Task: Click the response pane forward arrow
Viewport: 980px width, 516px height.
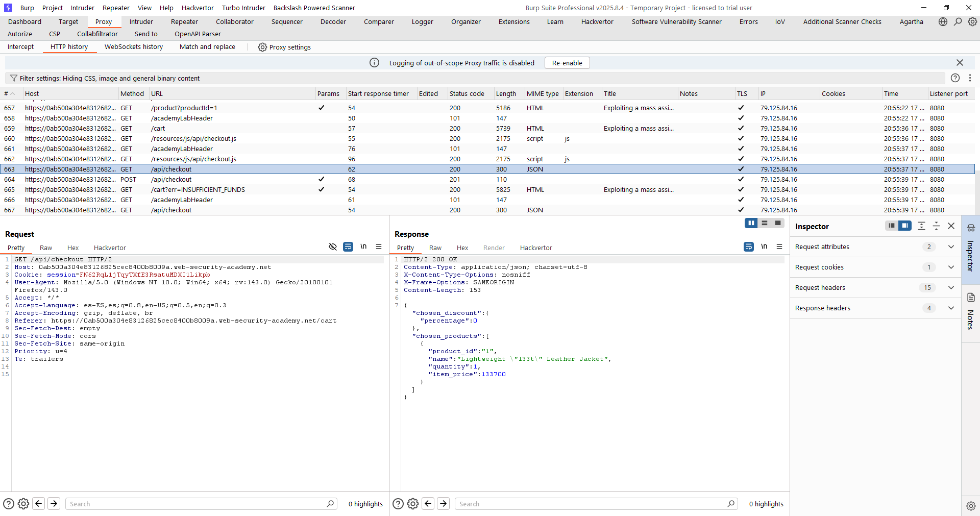Action: [444, 504]
